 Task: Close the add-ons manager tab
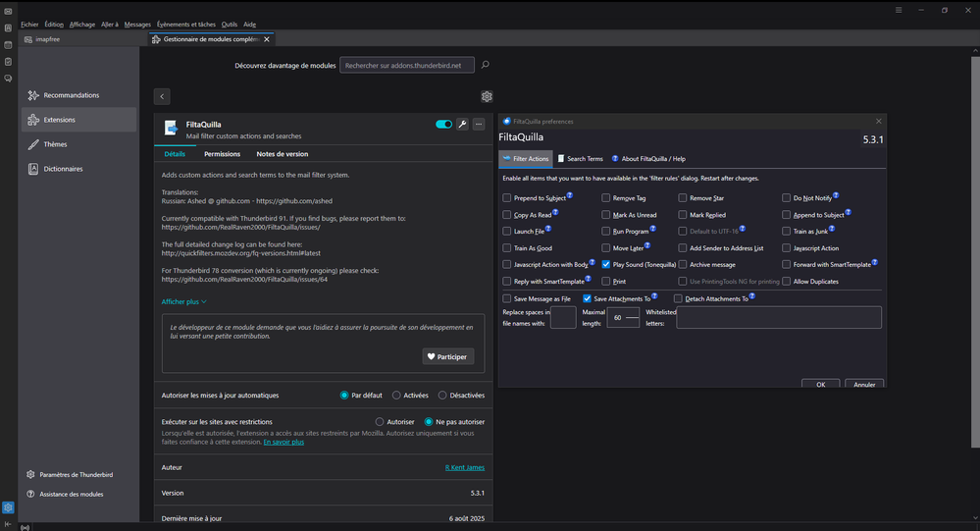[x=267, y=39]
